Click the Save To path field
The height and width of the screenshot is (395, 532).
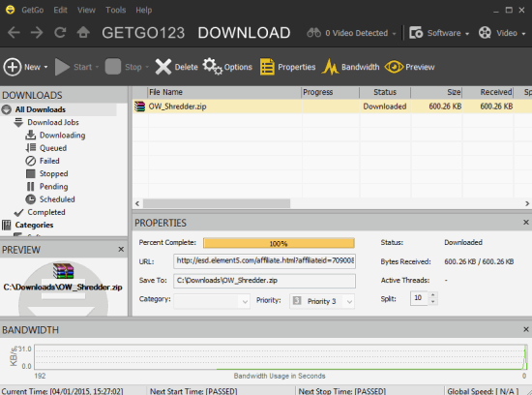[264, 281]
